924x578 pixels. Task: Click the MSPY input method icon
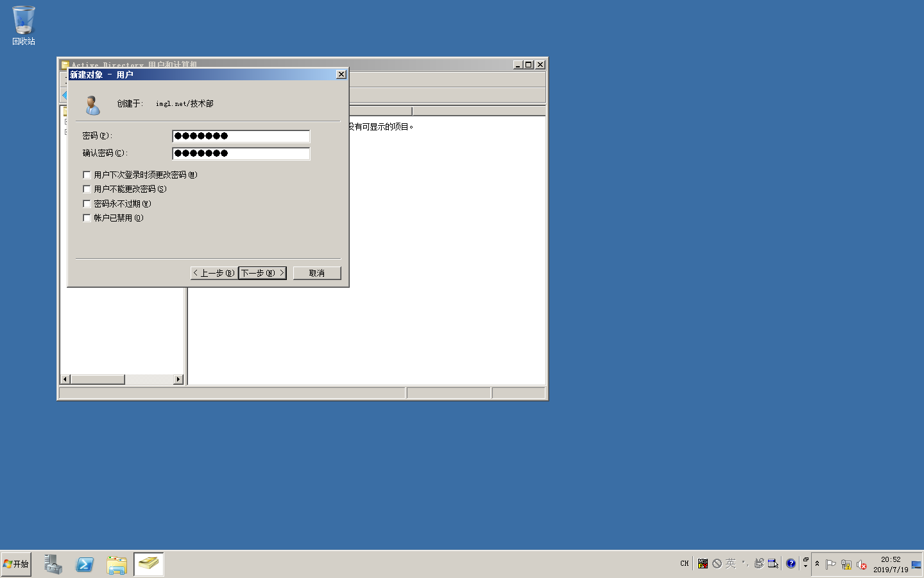(703, 563)
